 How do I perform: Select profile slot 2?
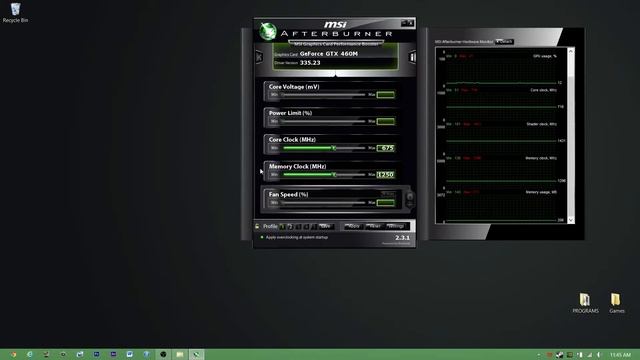[x=290, y=227]
